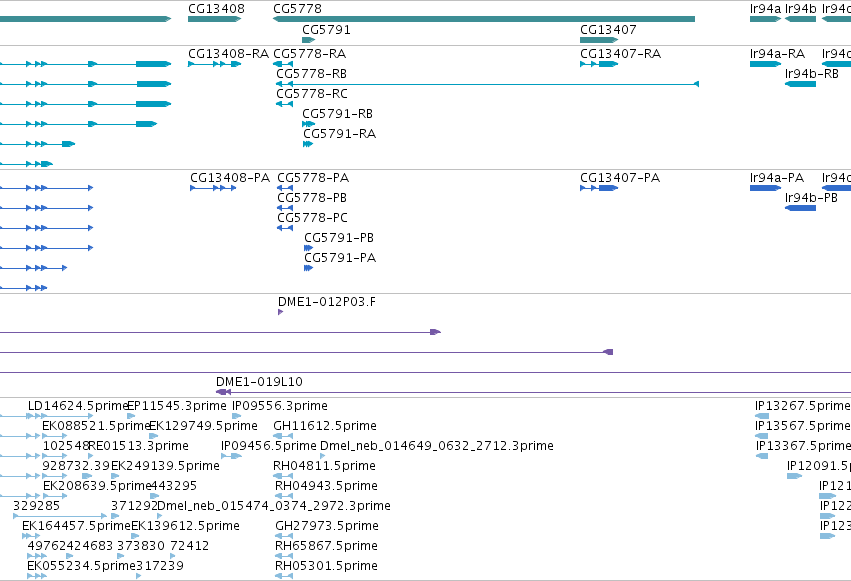Click the EK249139.5prime EST label
Viewport: 851px width, 581px height.
click(165, 466)
